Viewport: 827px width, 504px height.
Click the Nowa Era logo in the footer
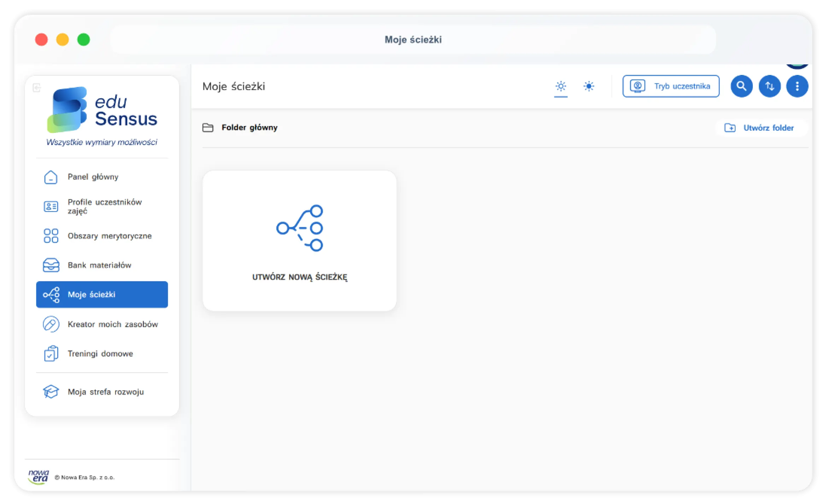(x=38, y=477)
